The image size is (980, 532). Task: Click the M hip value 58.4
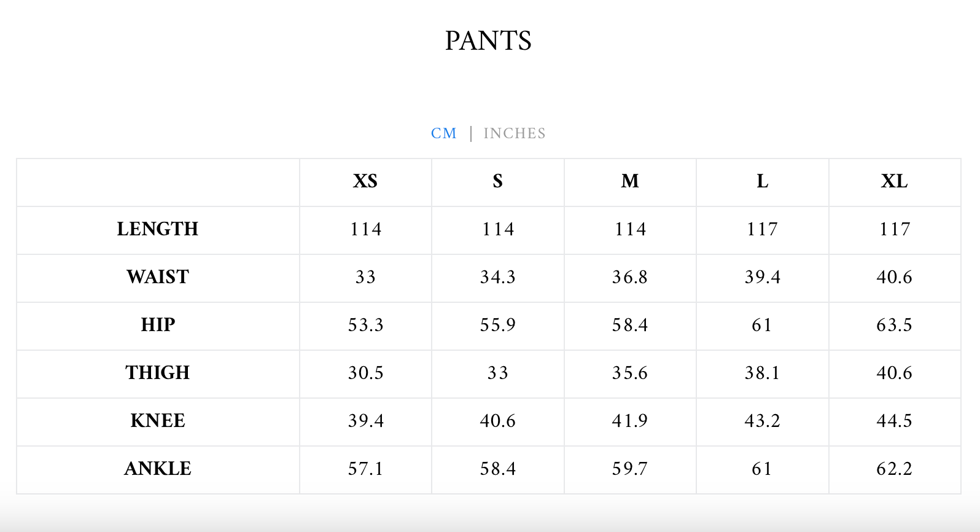(x=630, y=325)
